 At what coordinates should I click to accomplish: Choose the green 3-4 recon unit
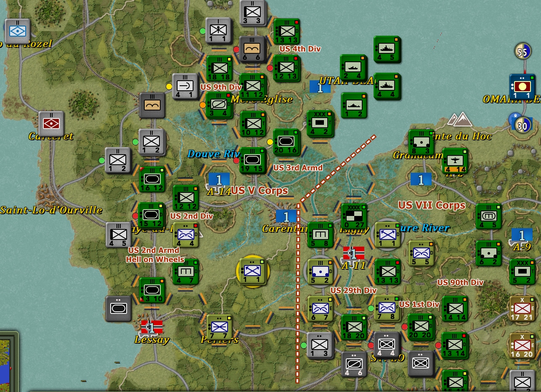(219, 105)
